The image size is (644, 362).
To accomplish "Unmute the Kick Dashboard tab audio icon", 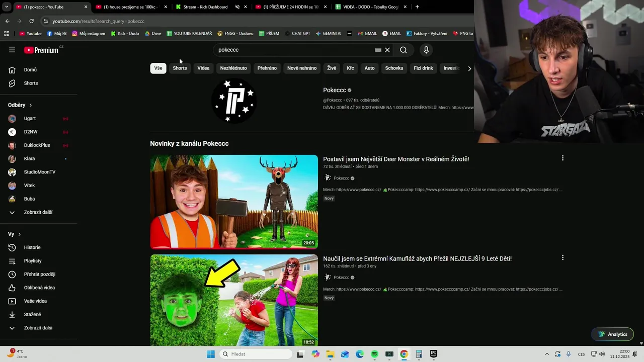I will [x=238, y=7].
